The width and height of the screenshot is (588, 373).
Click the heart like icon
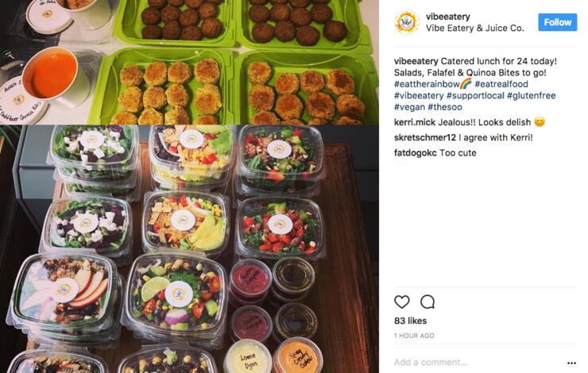point(401,302)
